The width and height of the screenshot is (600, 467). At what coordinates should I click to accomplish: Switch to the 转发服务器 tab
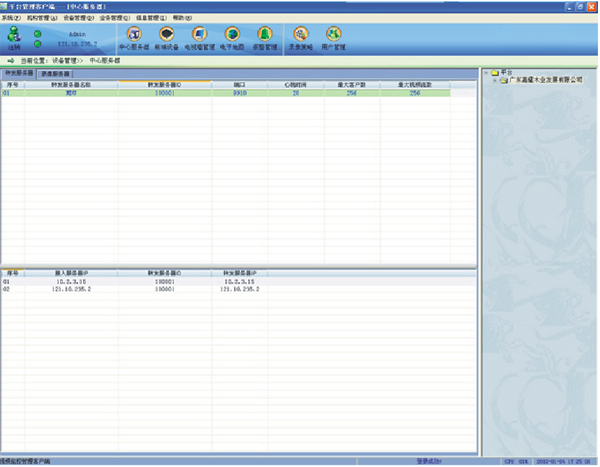tap(18, 74)
